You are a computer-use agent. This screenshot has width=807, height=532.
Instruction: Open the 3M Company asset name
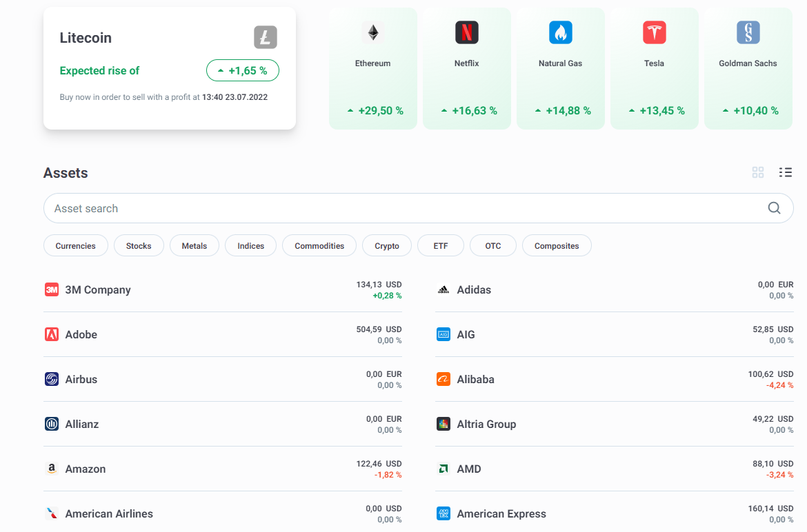pyautogui.click(x=98, y=290)
